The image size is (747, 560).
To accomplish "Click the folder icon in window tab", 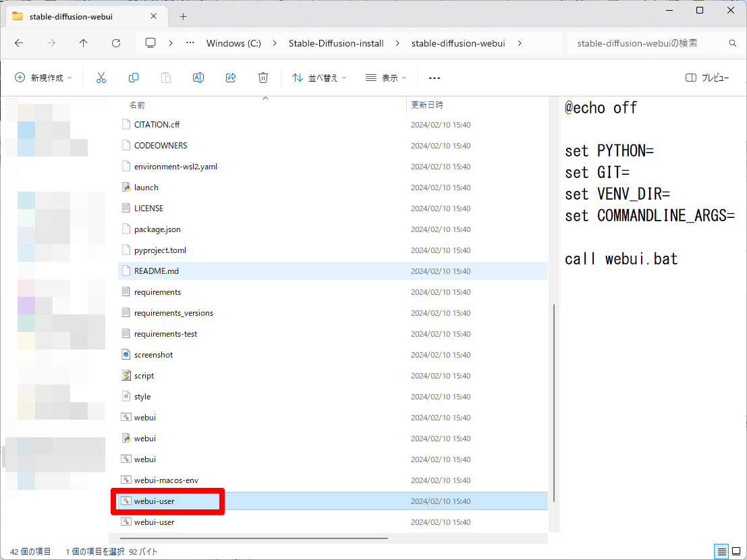I will (x=18, y=16).
